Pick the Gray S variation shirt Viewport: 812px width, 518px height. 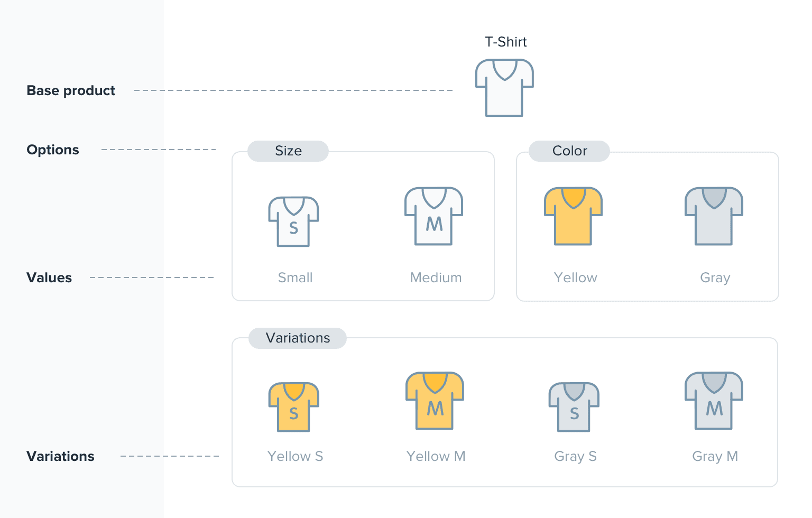(574, 407)
